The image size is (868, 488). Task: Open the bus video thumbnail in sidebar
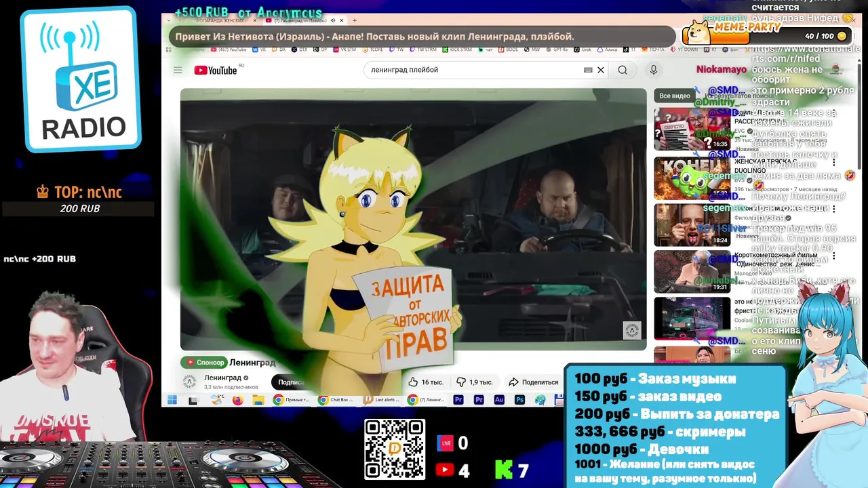pyautogui.click(x=692, y=319)
